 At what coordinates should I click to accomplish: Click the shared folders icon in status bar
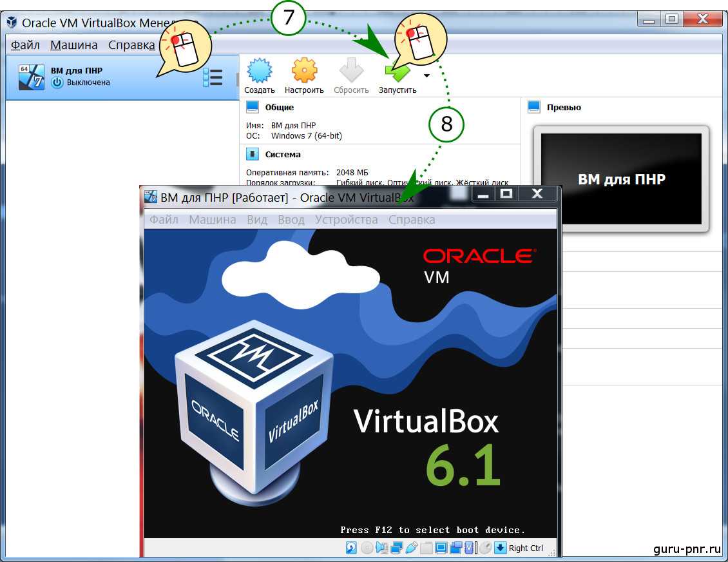[426, 548]
